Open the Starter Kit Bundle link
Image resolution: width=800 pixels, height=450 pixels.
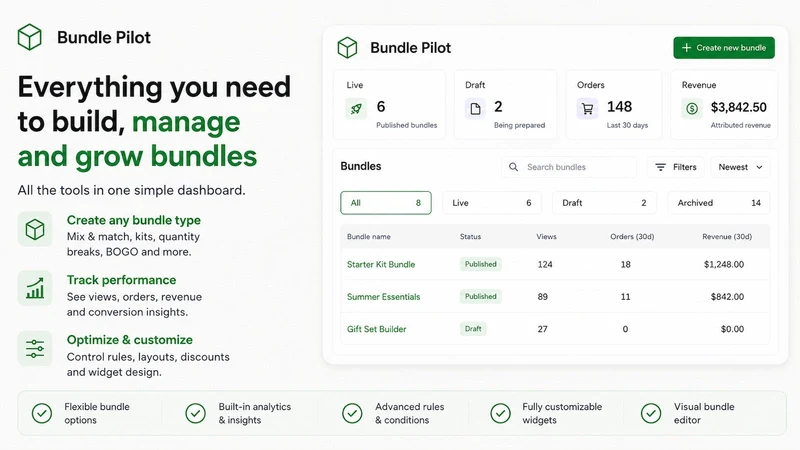point(381,264)
